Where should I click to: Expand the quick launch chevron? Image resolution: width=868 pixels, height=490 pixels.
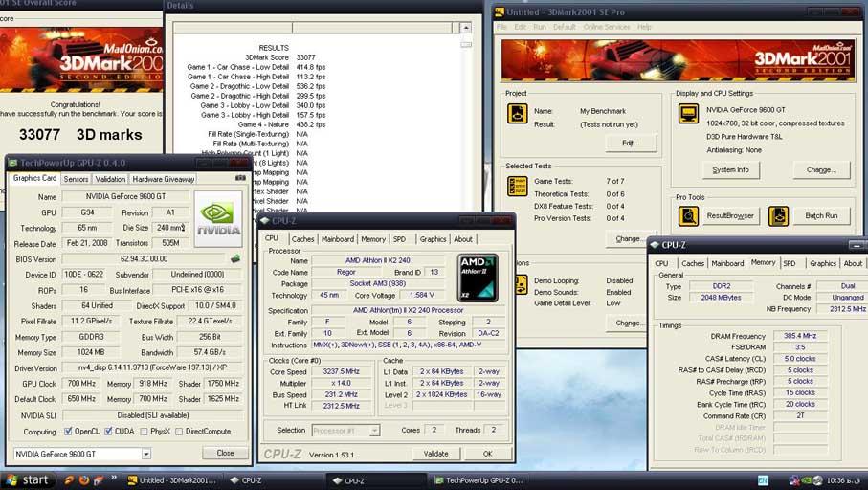point(114,478)
